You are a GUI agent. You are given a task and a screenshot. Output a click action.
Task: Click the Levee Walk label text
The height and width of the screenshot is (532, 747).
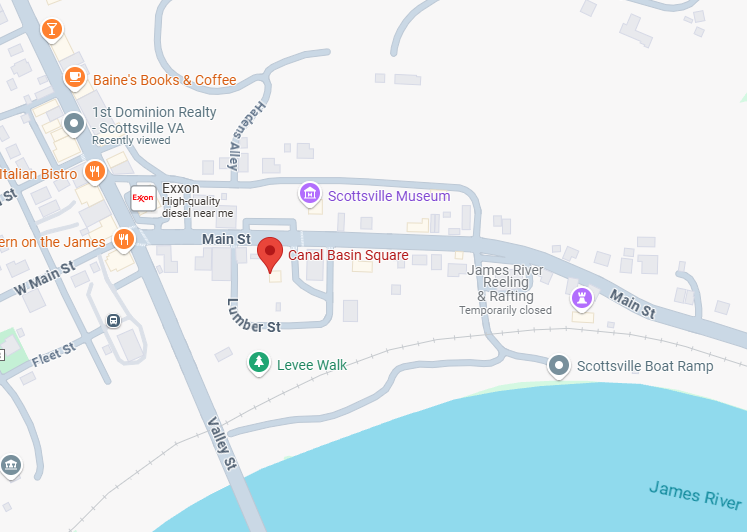pyautogui.click(x=312, y=365)
